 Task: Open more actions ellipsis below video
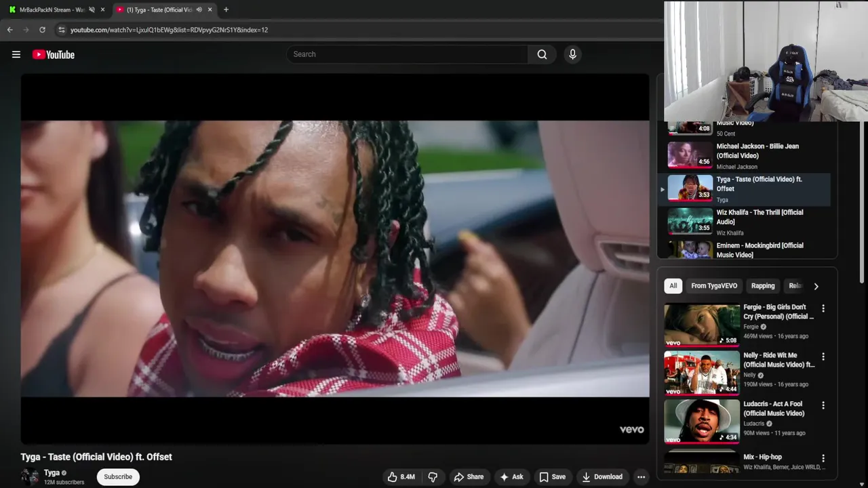tap(641, 476)
